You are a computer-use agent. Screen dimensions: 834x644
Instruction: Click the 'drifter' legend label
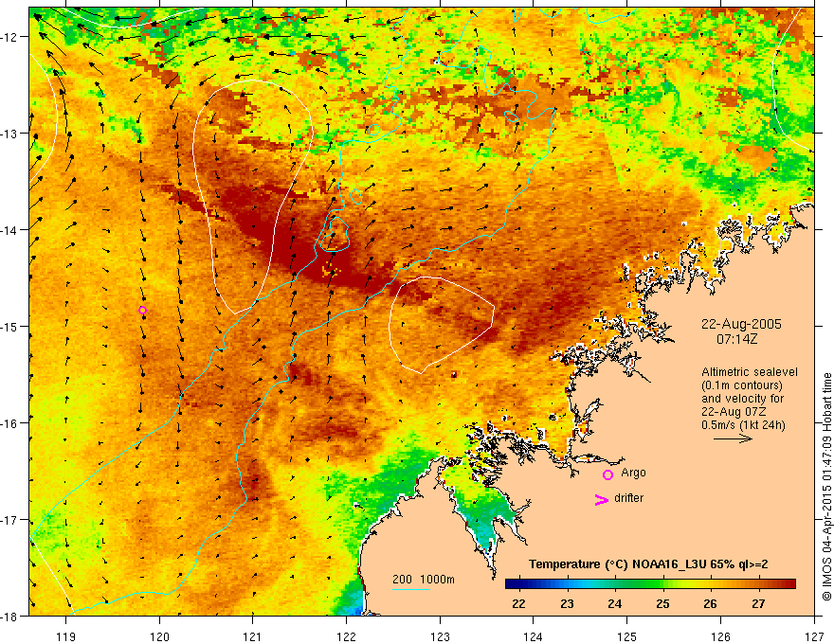click(628, 498)
